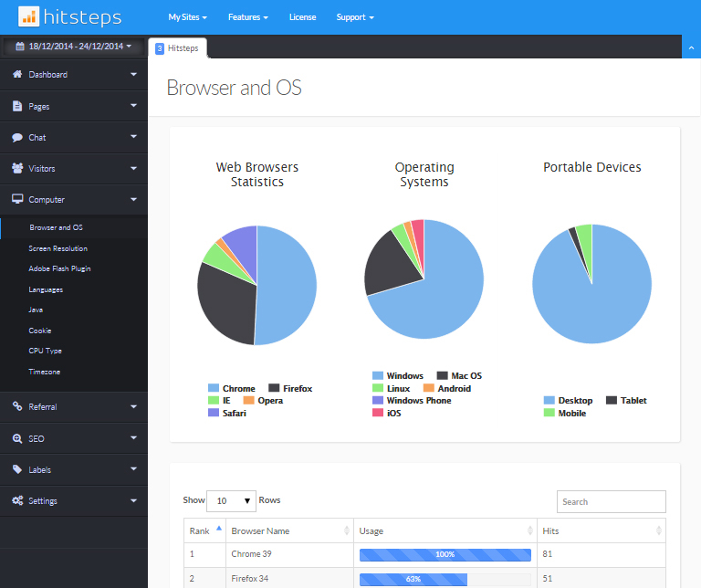701x588 pixels.
Task: Click the Labels tag icon
Action: [x=17, y=469]
